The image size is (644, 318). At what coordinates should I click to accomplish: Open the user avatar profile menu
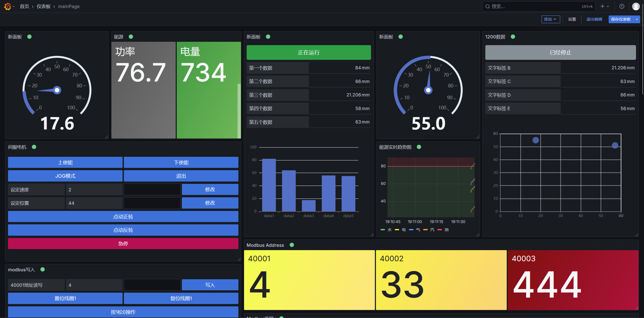pos(636,6)
